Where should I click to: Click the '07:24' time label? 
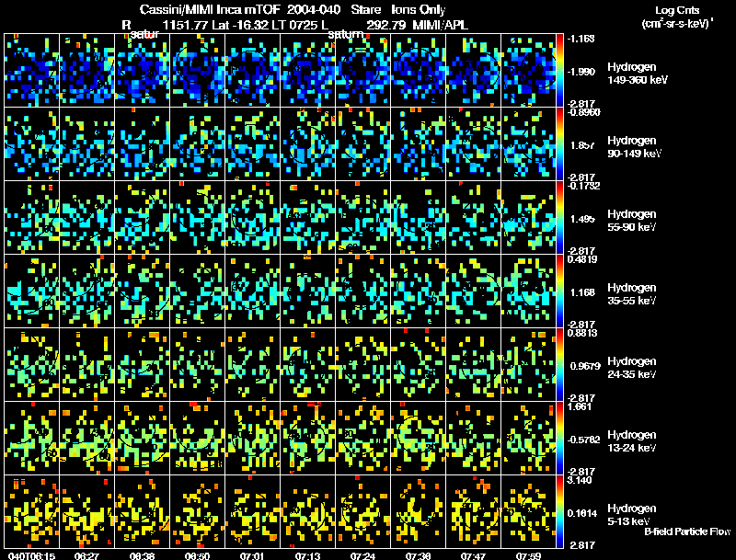pyautogui.click(x=362, y=556)
